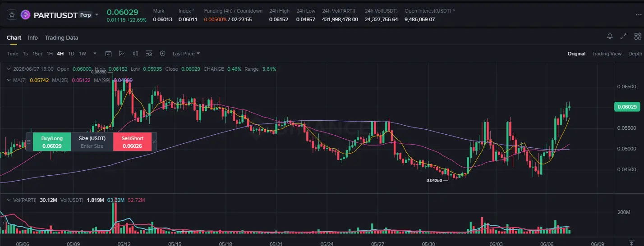
Task: Select the Time line-chart interval
Action: point(13,54)
